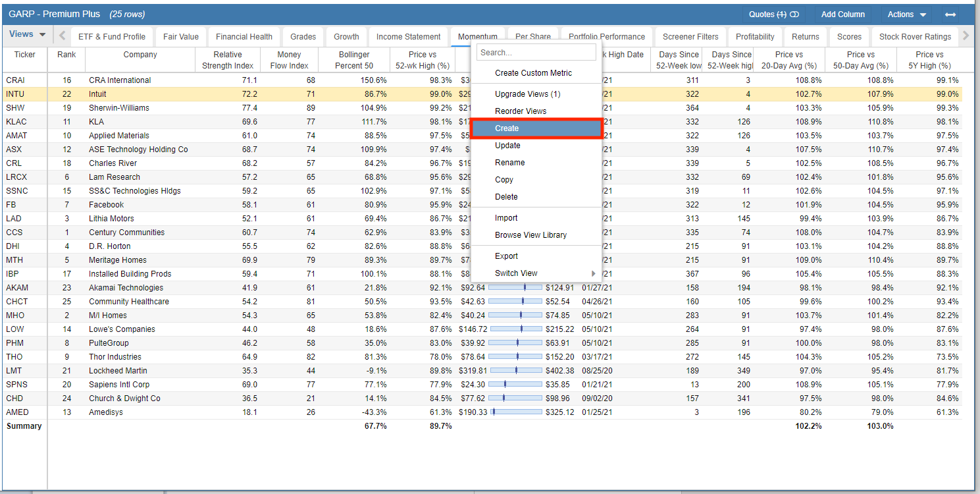
Task: Click Century Communities company name
Action: click(126, 233)
